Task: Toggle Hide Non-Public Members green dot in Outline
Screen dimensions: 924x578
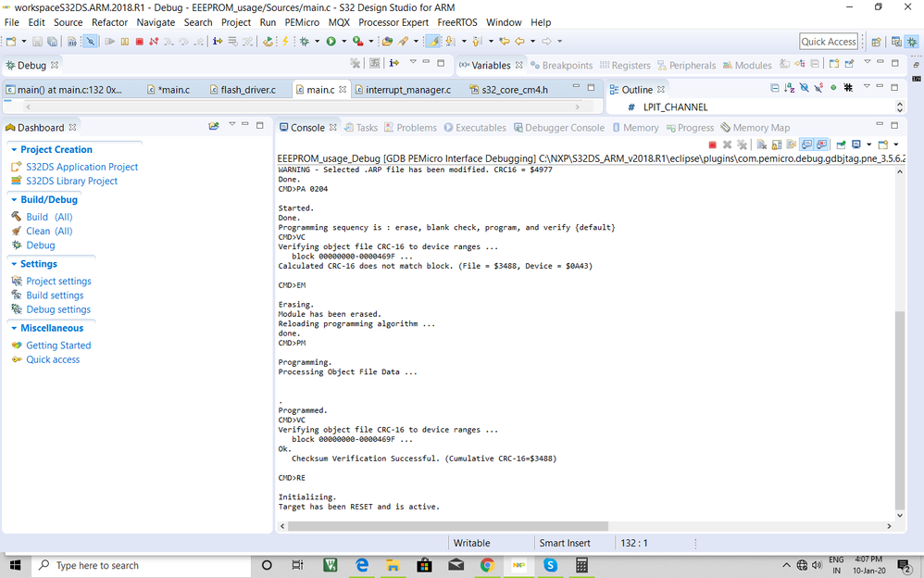Action: 833,88
